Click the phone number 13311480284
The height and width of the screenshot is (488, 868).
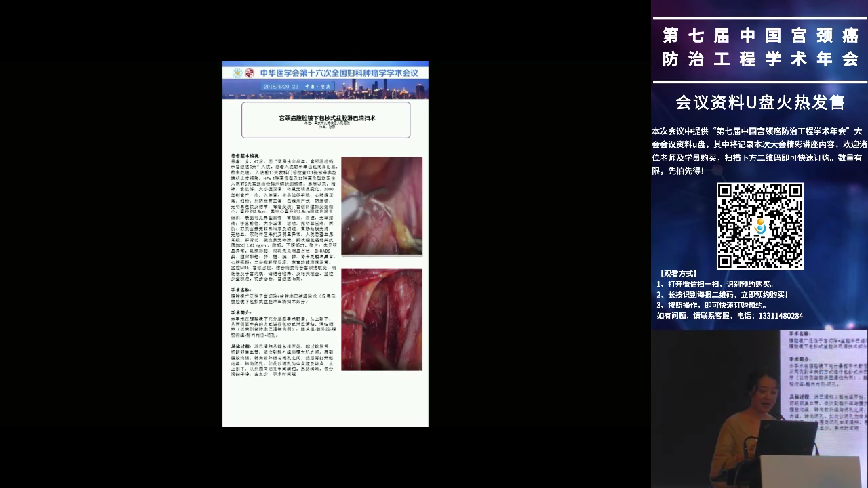(x=780, y=316)
